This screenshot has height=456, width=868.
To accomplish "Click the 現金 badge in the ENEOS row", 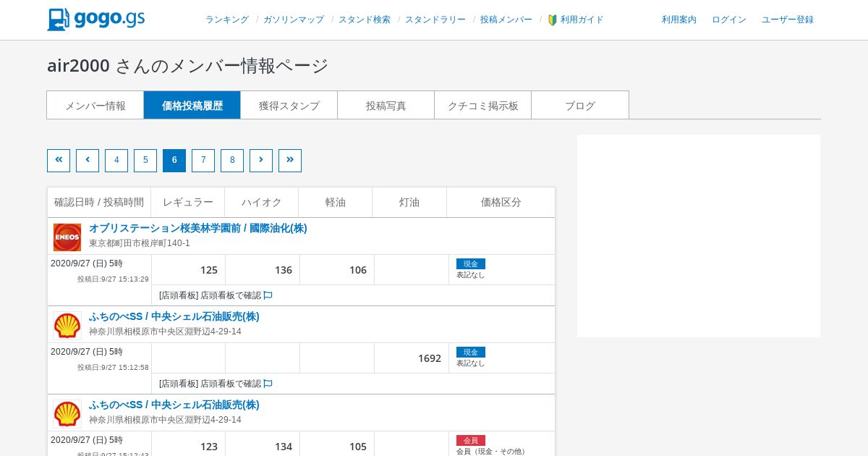I will click(x=471, y=264).
